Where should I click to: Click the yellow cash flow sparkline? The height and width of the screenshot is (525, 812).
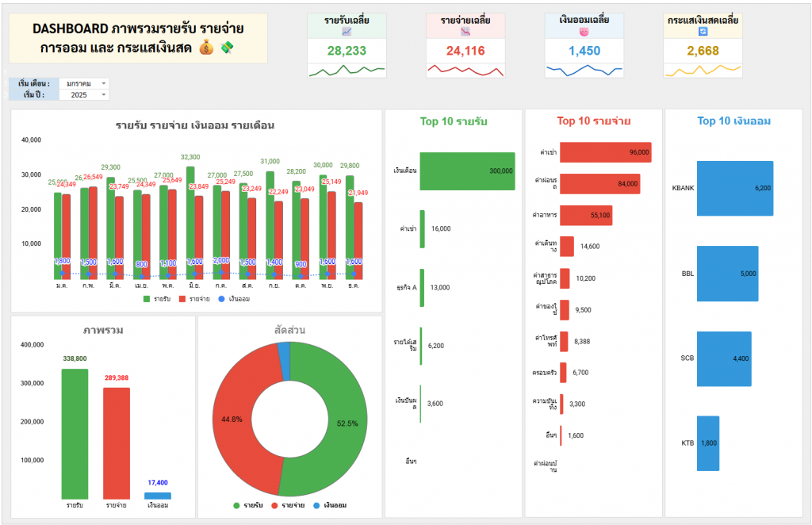[703, 71]
